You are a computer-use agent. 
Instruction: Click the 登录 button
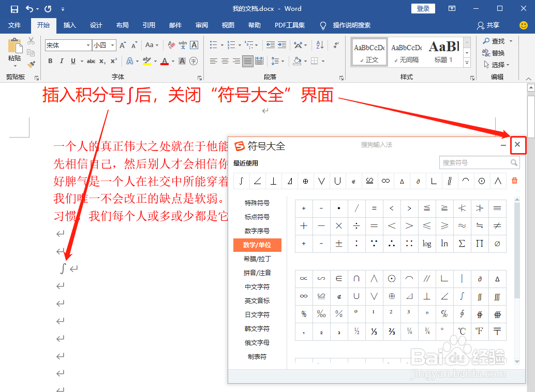coord(423,9)
